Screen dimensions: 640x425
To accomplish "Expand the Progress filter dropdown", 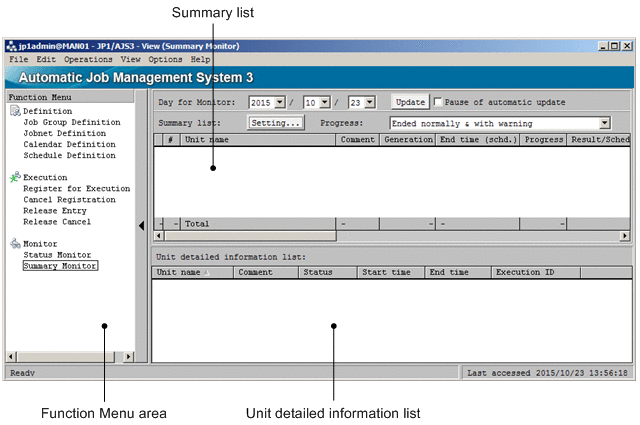I will (x=604, y=123).
